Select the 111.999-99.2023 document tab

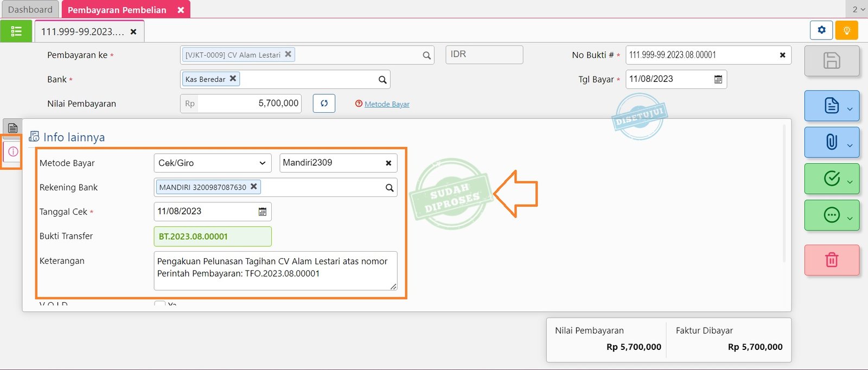(82, 31)
